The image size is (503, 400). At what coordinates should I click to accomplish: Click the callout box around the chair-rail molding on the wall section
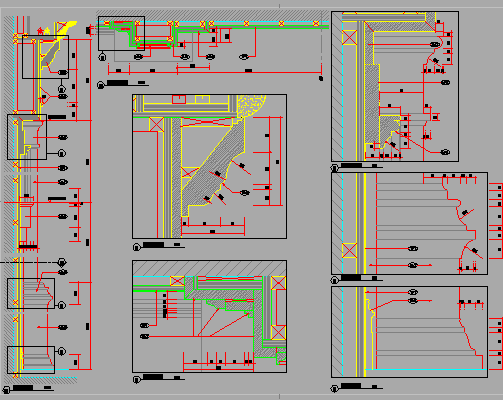tap(31, 293)
